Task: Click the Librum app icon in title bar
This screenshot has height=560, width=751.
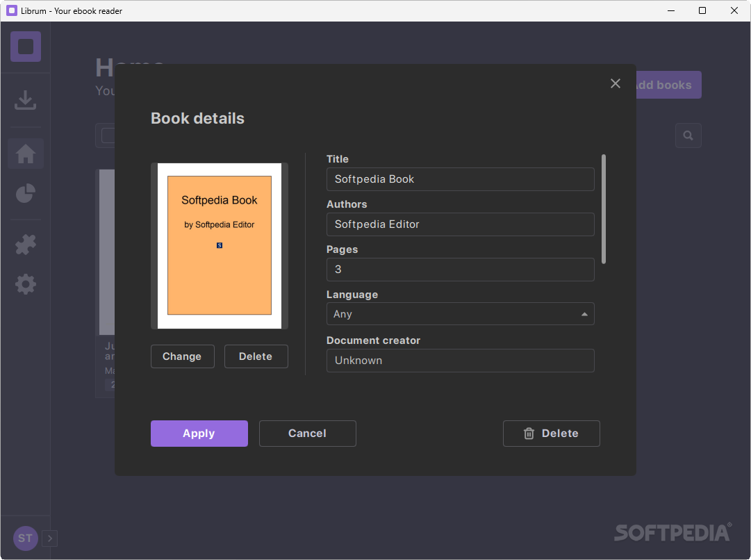Action: 12,10
